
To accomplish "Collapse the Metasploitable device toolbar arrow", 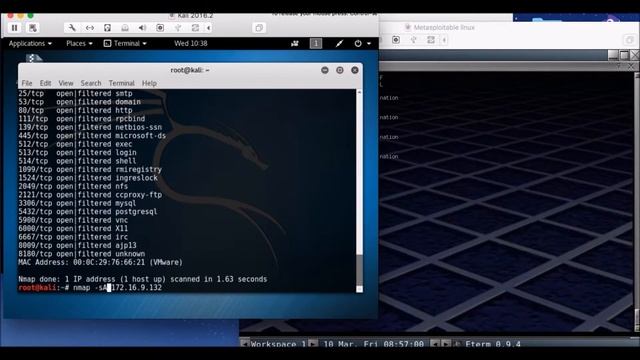I will pyautogui.click(x=444, y=40).
